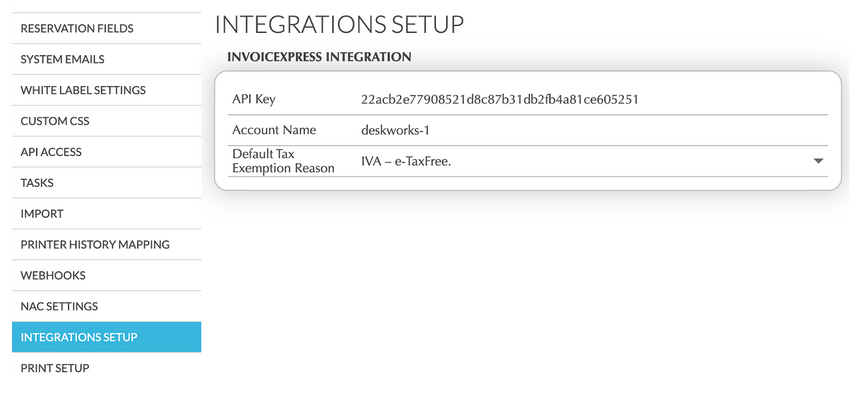Open Webhooks settings
Image resolution: width=864 pixels, height=406 pixels.
point(106,275)
